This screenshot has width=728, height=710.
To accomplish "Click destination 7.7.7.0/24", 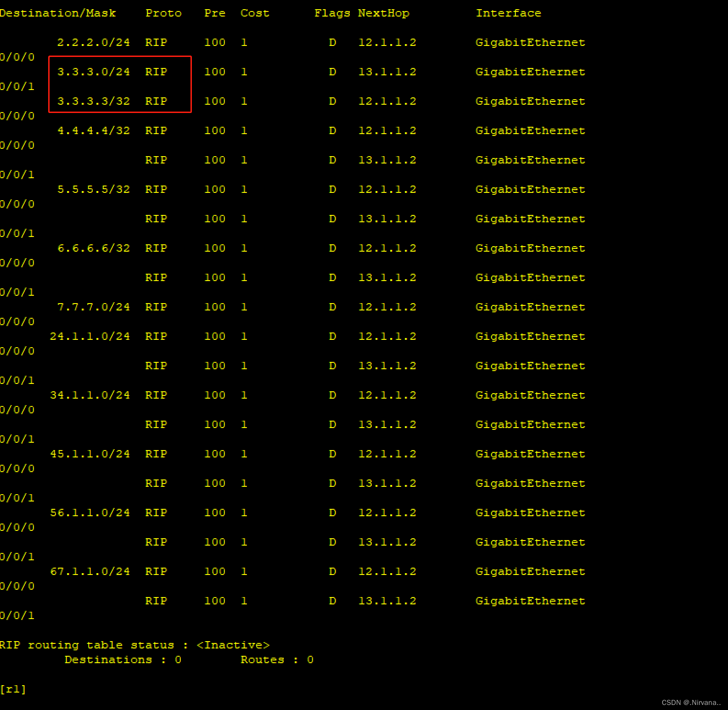I will coord(94,307).
